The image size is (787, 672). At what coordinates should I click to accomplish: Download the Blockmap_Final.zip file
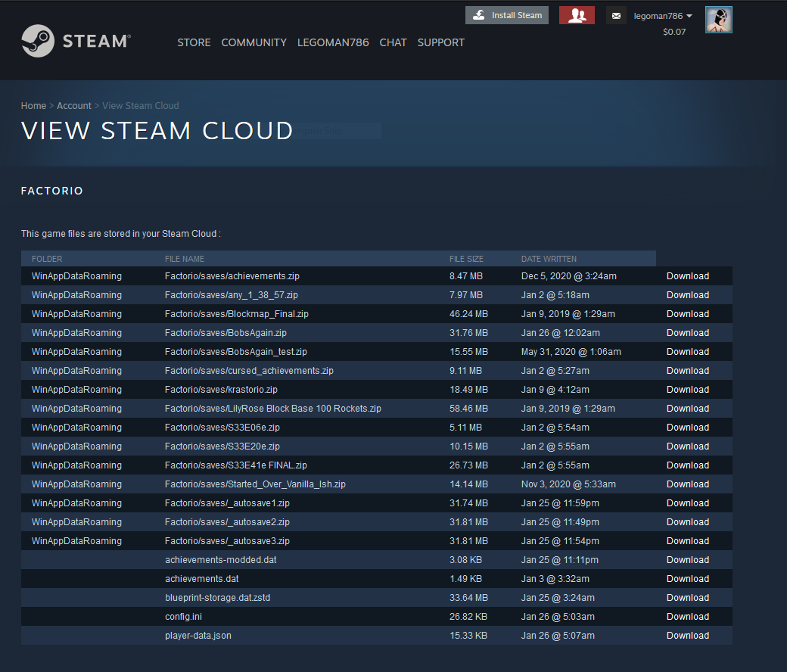(687, 314)
